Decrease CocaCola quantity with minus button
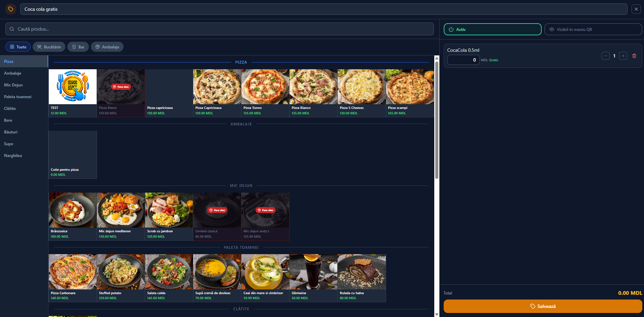Image resolution: width=644 pixels, height=317 pixels. (606, 56)
